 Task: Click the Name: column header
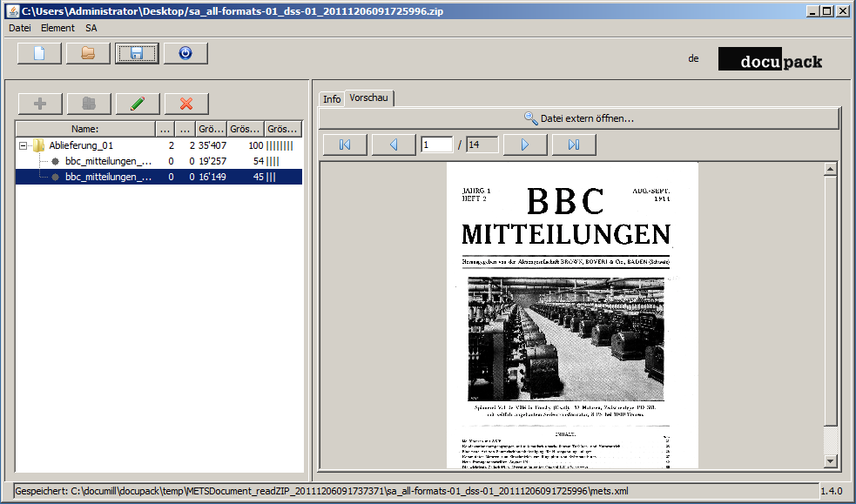pyautogui.click(x=85, y=130)
